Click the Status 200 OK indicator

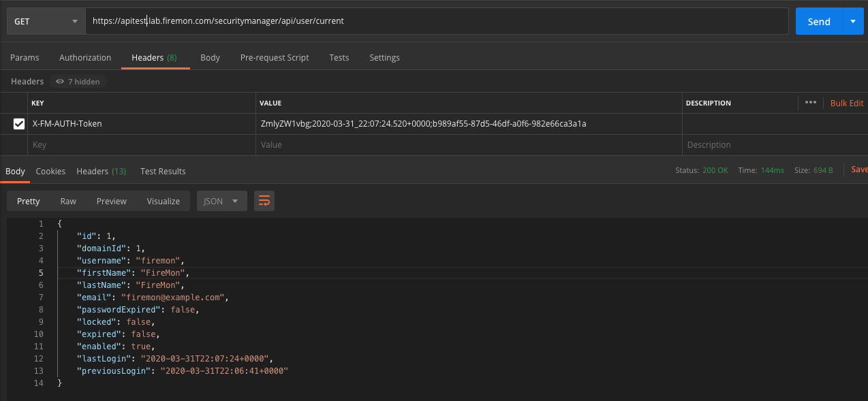[702, 170]
